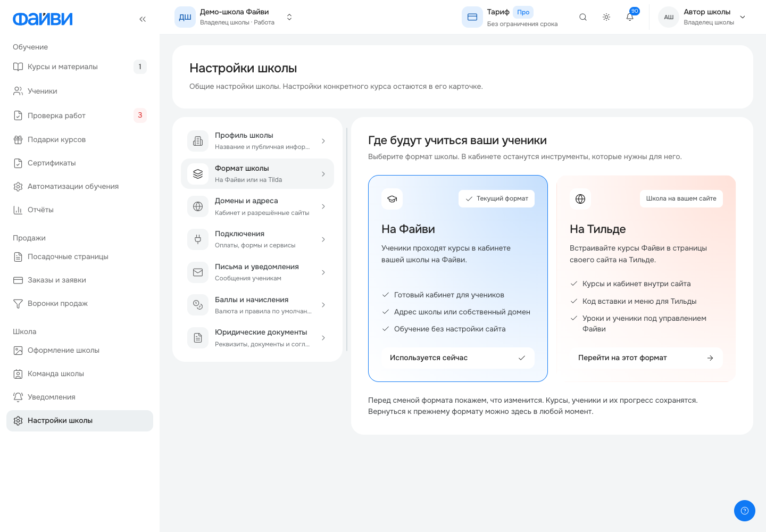Screen dimensions: 766x532
Task: Click the Используется сейчас button
Action: click(458, 358)
